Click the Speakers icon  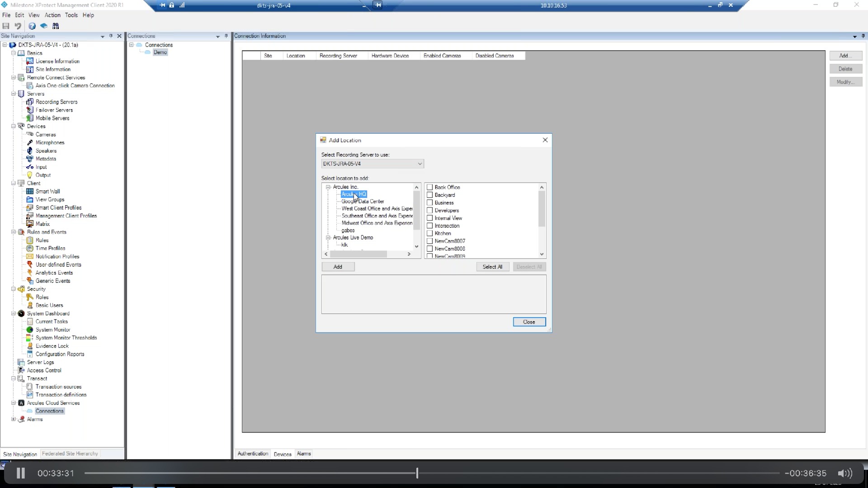[x=30, y=150]
